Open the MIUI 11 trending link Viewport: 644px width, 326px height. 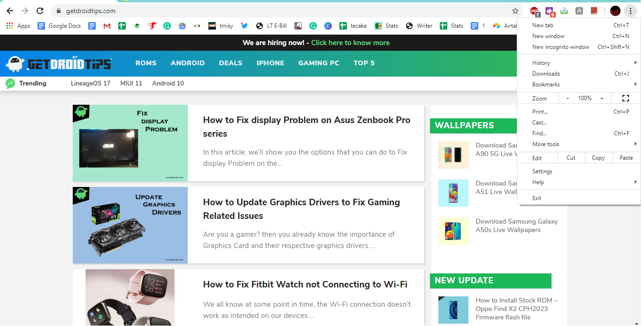click(131, 83)
